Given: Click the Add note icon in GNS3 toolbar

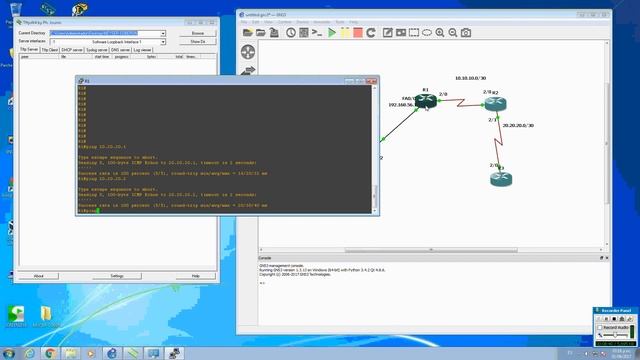Looking at the screenshot, I should pos(387,33).
